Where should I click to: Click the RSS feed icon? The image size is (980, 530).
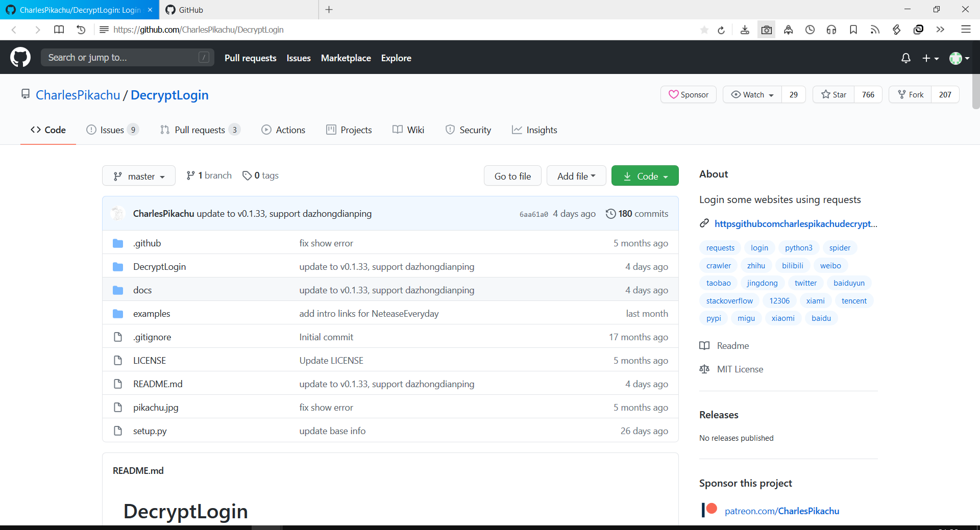[875, 30]
